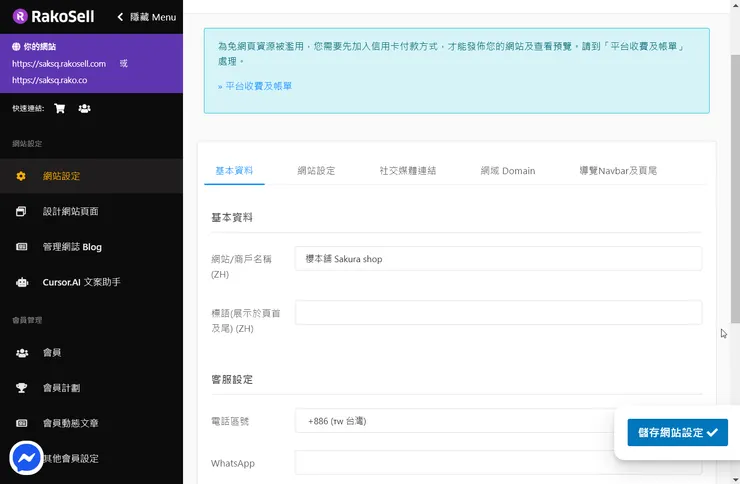The image size is (740, 484).
Task: Open the saksq.rakosell.com site link
Action: click(x=59, y=64)
